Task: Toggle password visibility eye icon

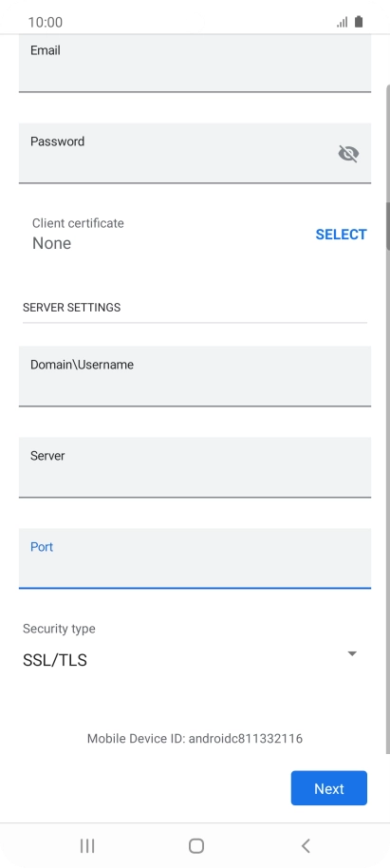Action: click(x=348, y=153)
